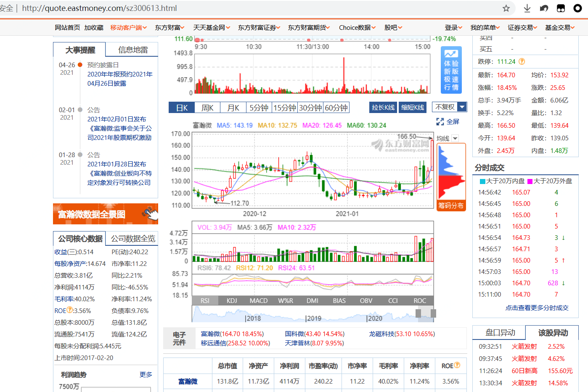
Task: Click the 缩短K线 button
Action: point(413,108)
